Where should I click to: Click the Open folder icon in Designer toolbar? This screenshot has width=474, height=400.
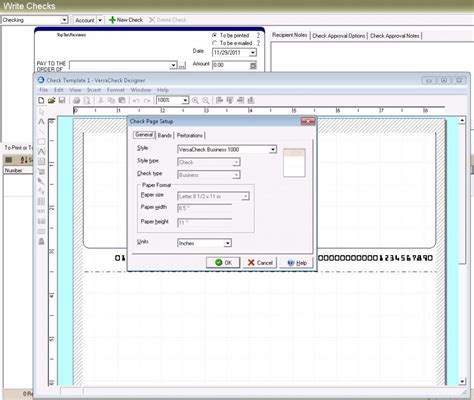coord(51,100)
